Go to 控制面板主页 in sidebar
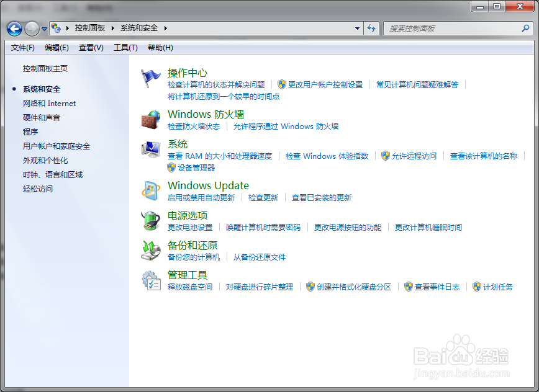Screen dimensions: 539x392 (x=45, y=69)
